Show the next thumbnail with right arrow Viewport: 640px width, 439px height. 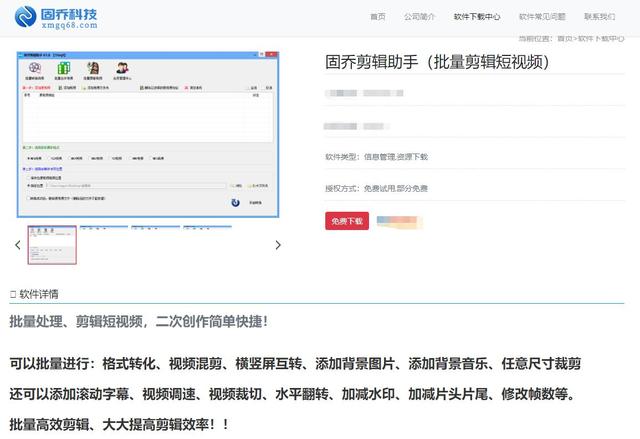278,245
